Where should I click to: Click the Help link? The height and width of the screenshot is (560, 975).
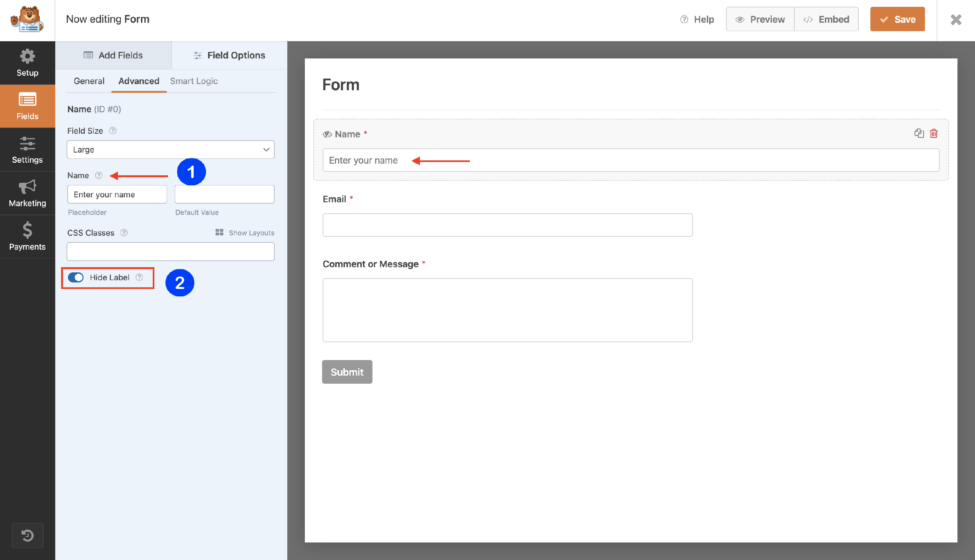pos(697,19)
